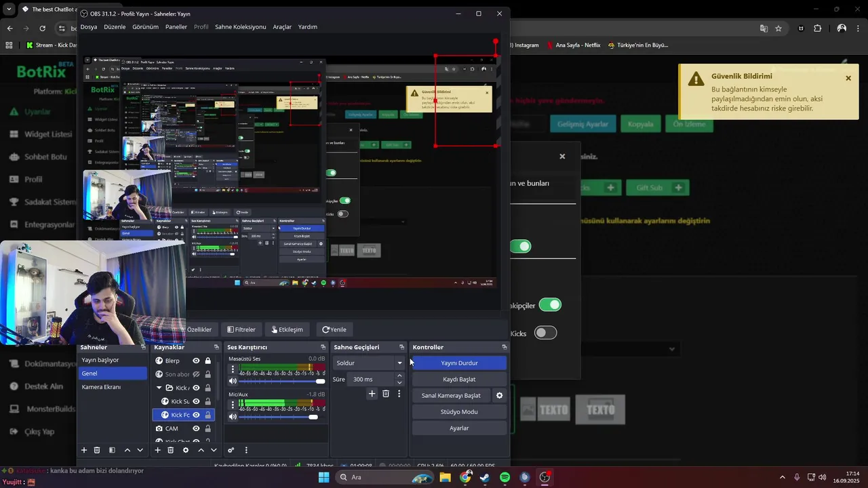Pop out the Kaynaklar dock

(216, 347)
